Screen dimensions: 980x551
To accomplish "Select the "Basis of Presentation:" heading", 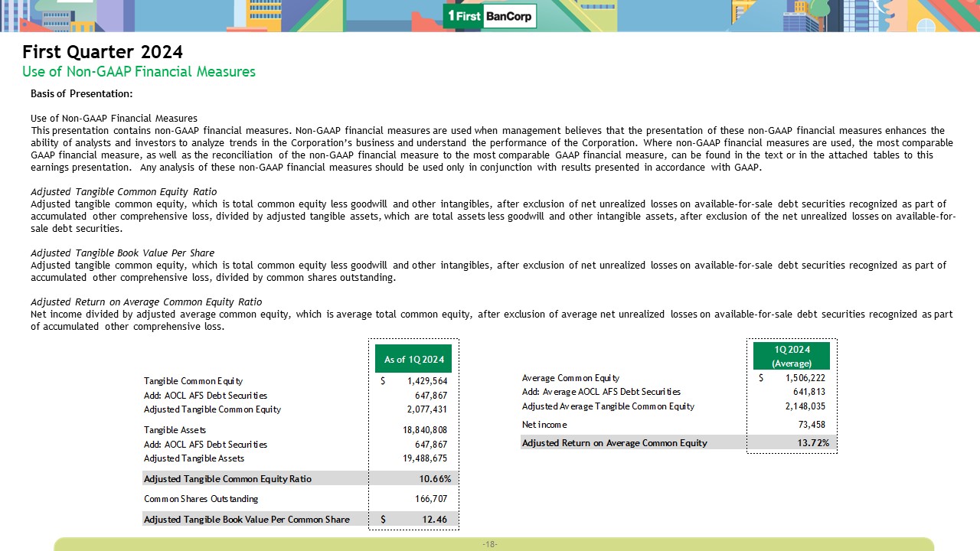I will [x=81, y=94].
